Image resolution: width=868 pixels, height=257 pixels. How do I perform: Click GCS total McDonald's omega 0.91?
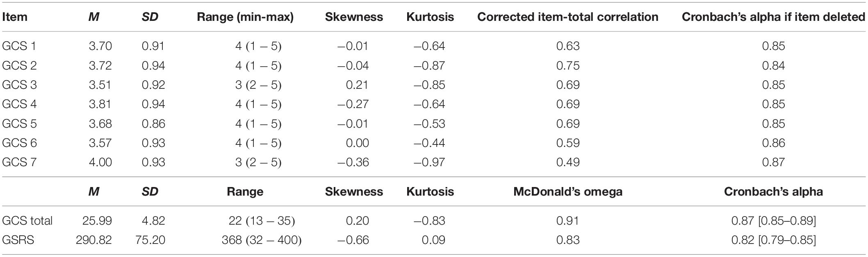click(568, 221)
